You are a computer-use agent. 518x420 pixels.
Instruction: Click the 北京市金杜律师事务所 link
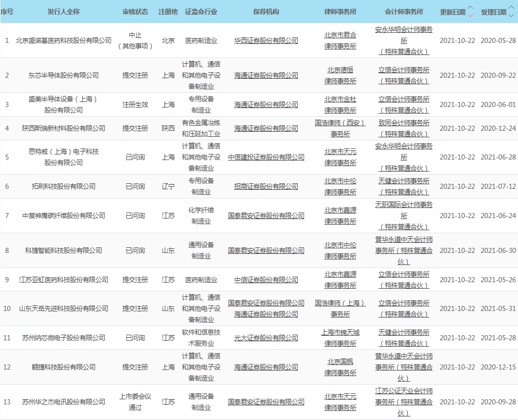click(x=340, y=104)
